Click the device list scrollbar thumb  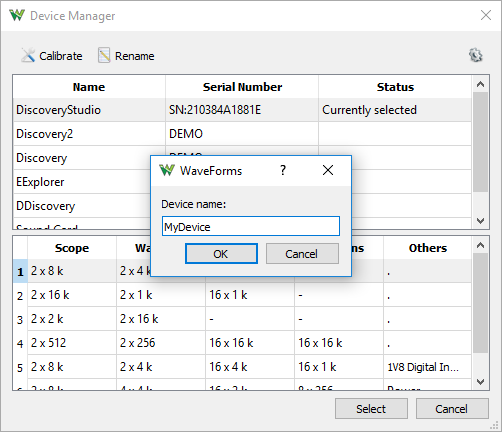[x=480, y=142]
